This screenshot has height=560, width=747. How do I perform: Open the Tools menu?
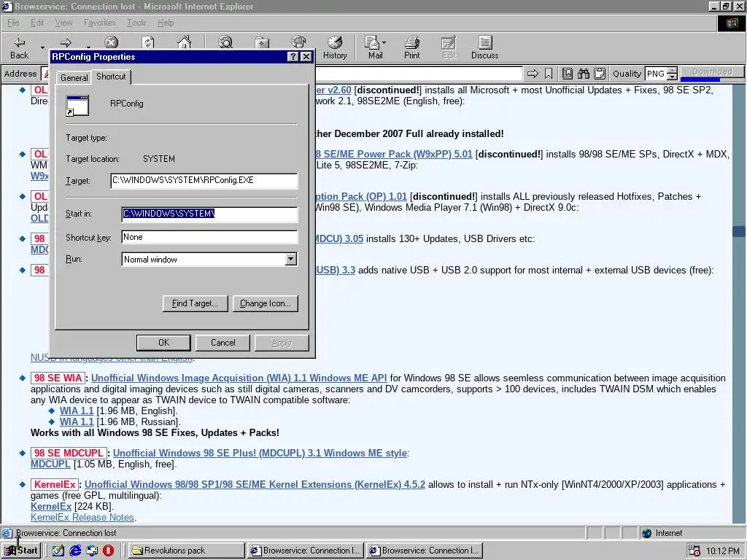(136, 23)
